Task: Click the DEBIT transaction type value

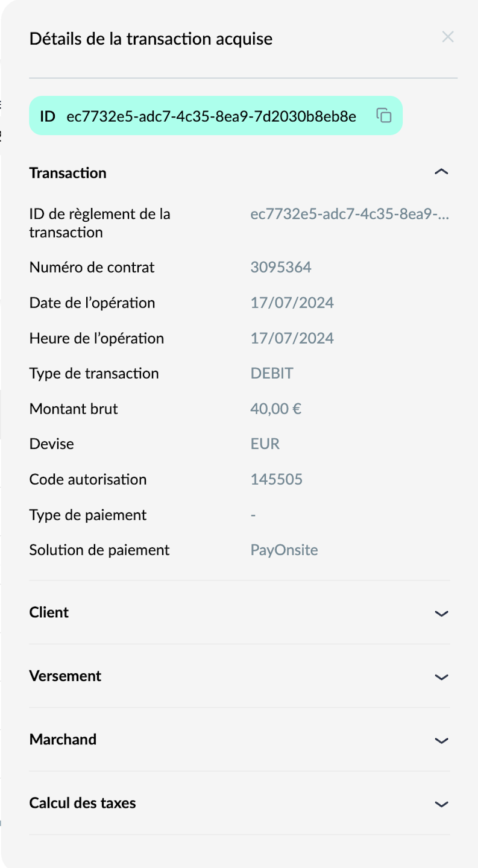Action: coord(272,373)
